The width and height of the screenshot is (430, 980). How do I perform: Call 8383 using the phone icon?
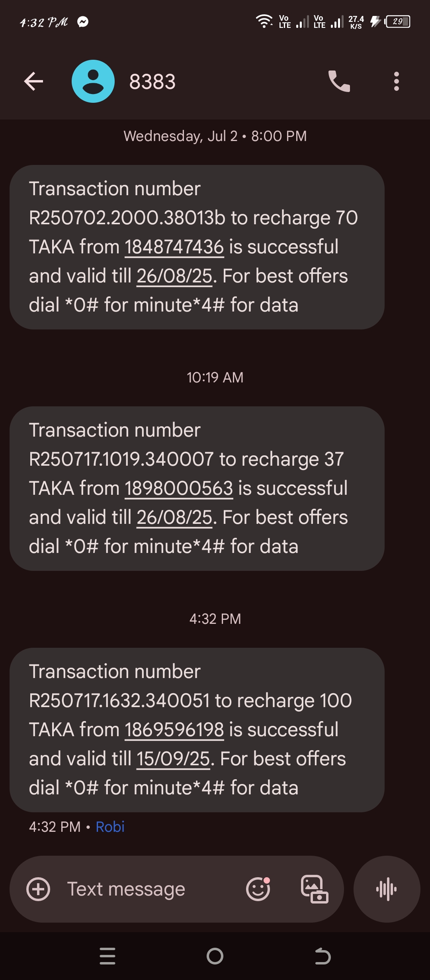pos(339,82)
